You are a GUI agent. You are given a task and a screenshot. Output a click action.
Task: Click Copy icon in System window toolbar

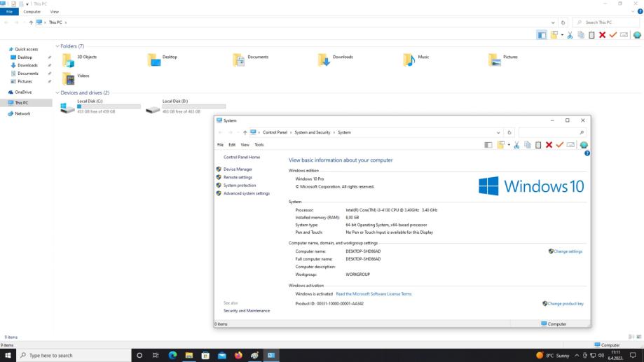click(x=528, y=145)
